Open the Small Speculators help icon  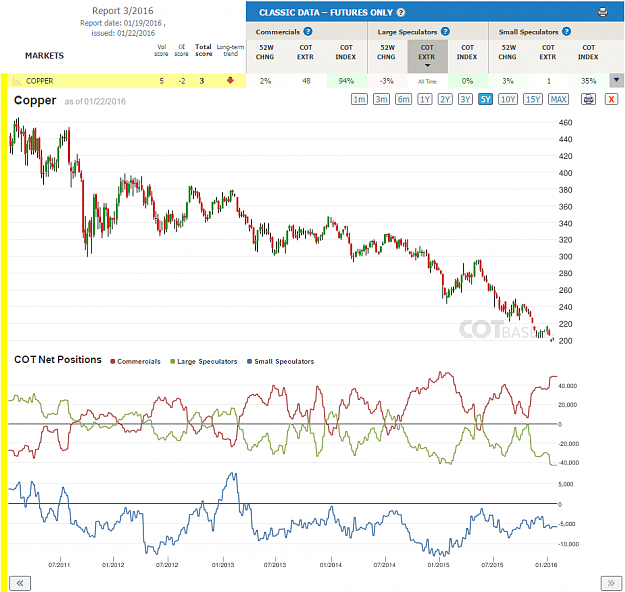tap(566, 31)
